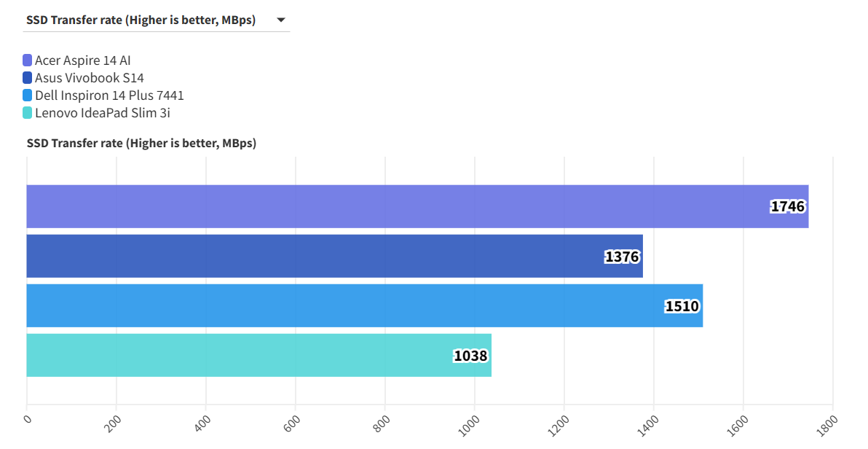Click the Dell Inspiron 14 Plus legend square
The height and width of the screenshot is (449, 868).
28,95
